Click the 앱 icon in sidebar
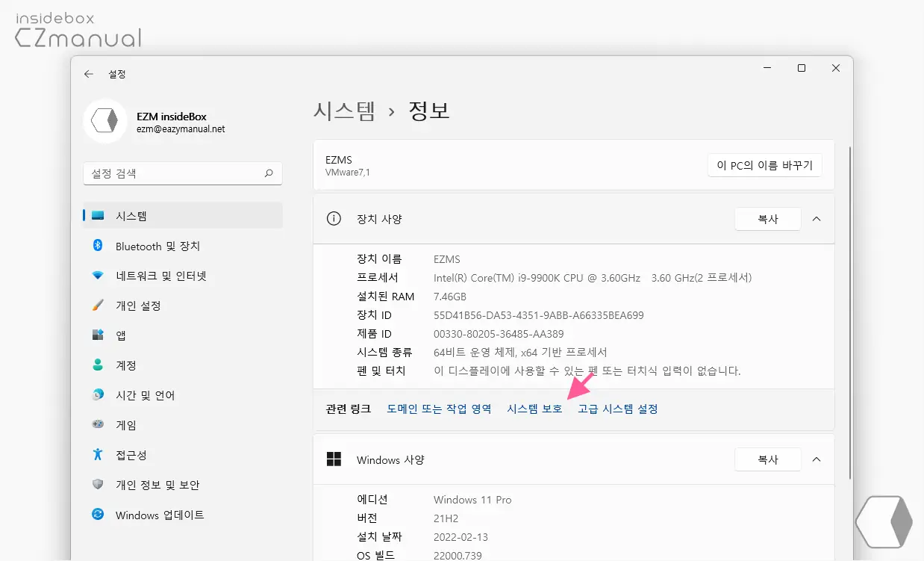This screenshot has height=561, width=924. coord(98,335)
